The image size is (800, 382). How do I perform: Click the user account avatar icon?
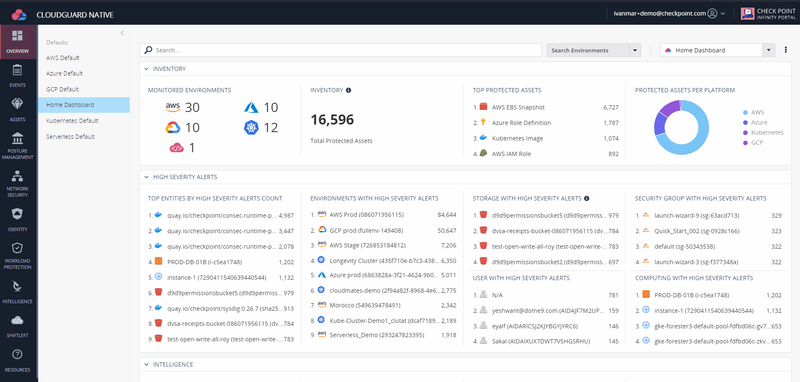coord(712,14)
